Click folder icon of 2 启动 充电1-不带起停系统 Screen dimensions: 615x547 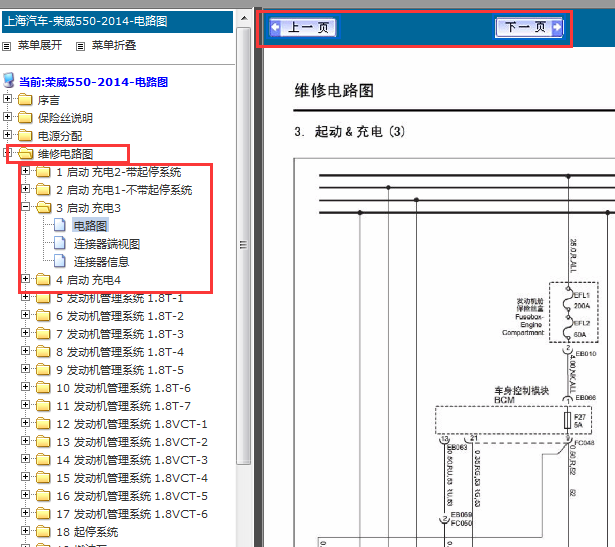coord(43,190)
